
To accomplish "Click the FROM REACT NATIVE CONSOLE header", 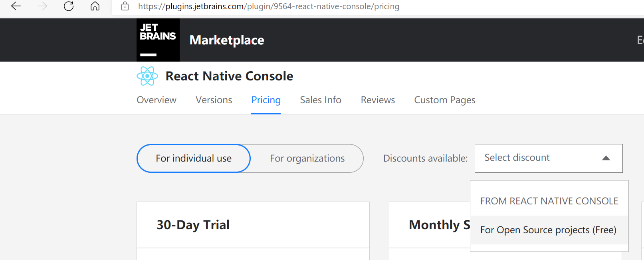I will pyautogui.click(x=549, y=201).
